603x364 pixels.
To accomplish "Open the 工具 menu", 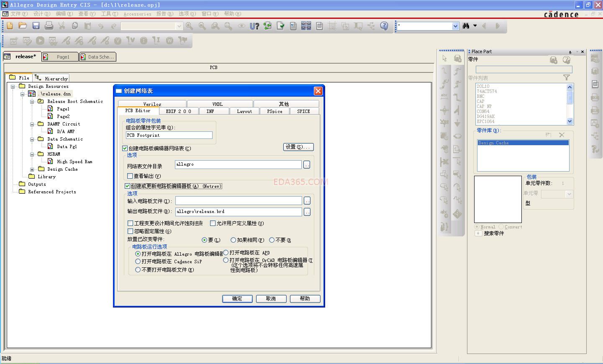I will click(109, 14).
